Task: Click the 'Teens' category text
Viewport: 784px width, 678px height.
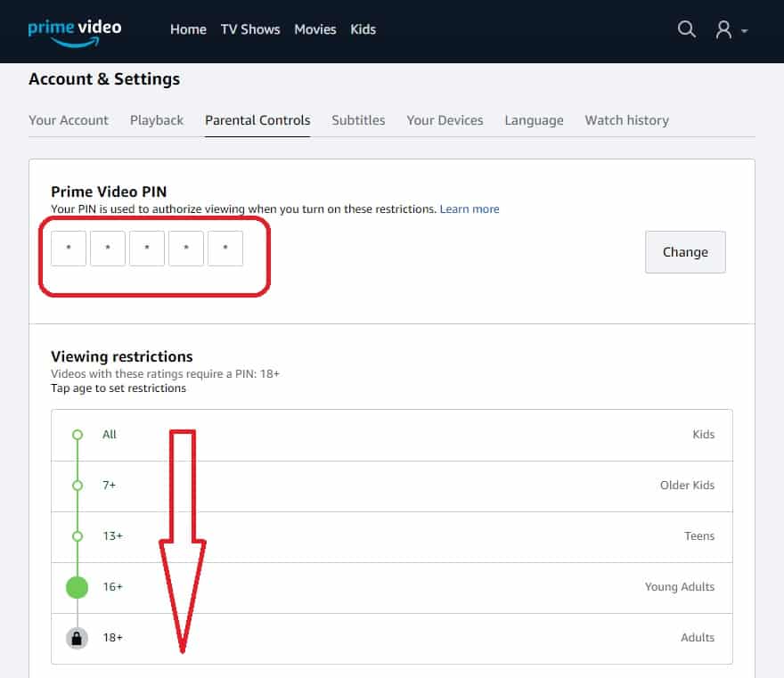Action: click(x=699, y=536)
